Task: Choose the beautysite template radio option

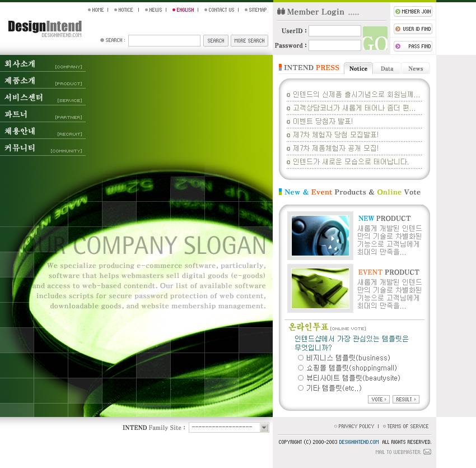Action: click(x=301, y=378)
